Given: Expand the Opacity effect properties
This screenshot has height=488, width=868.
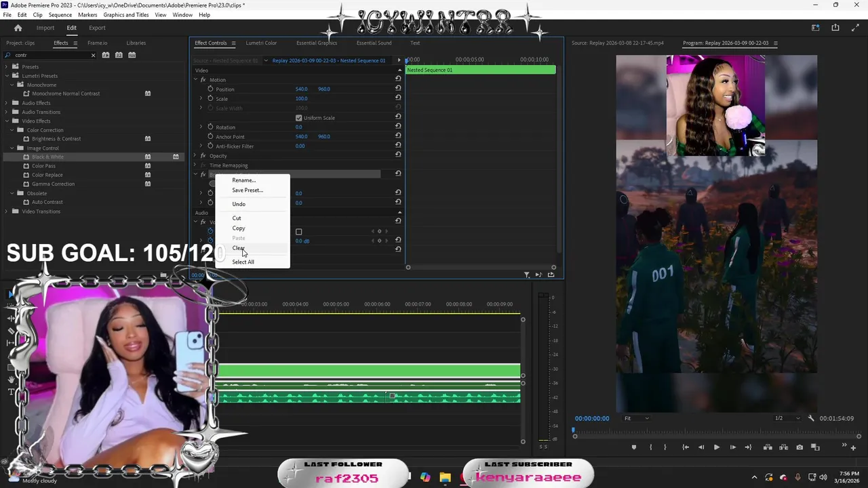Looking at the screenshot, I should click(195, 155).
